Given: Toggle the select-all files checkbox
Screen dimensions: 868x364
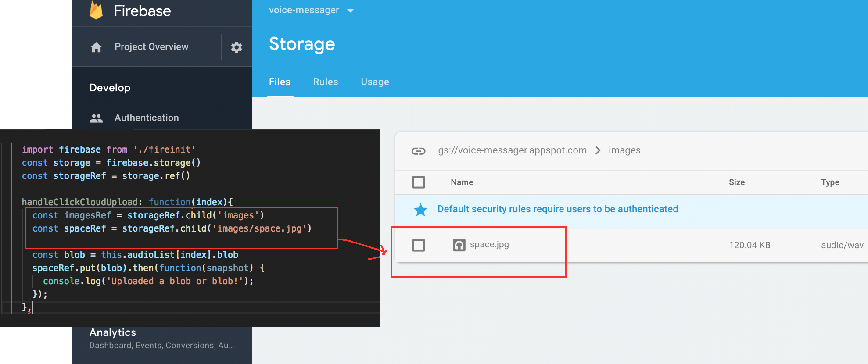Looking at the screenshot, I should pyautogui.click(x=419, y=182).
